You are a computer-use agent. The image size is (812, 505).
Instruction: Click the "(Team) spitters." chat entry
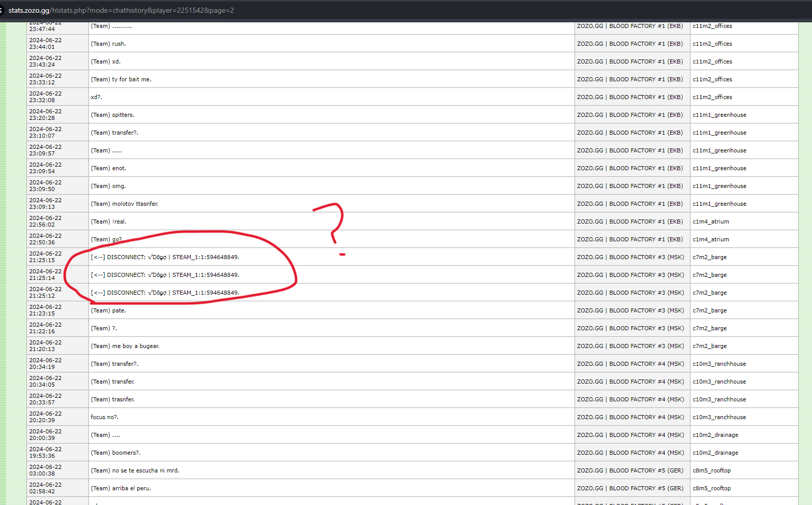[x=112, y=115]
